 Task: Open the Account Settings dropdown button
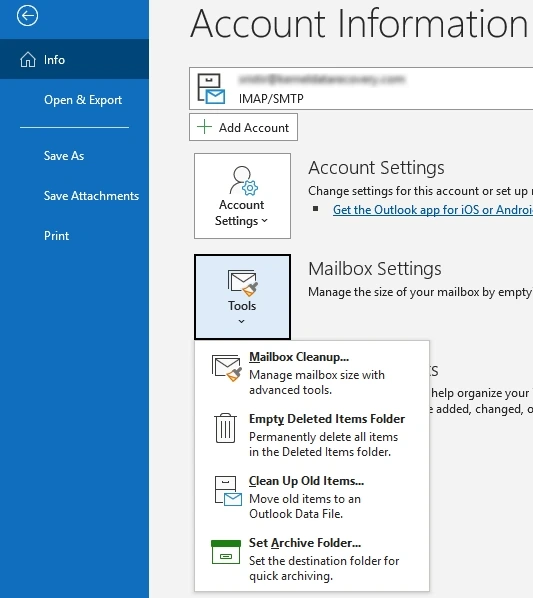(242, 196)
